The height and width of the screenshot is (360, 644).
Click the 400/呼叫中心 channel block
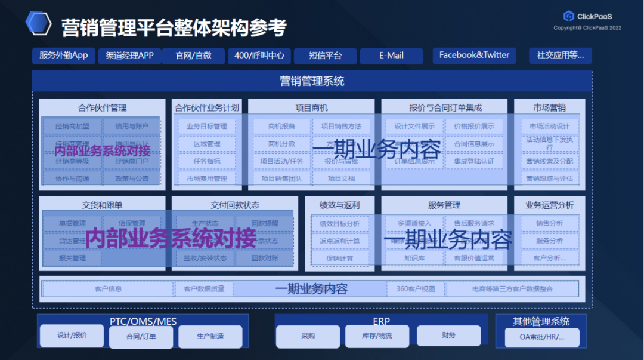[x=259, y=56]
